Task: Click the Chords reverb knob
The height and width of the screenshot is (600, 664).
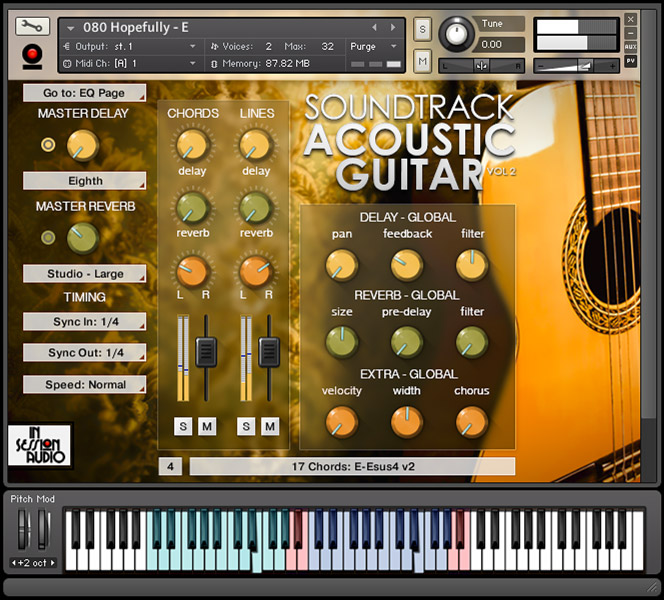Action: click(x=193, y=208)
